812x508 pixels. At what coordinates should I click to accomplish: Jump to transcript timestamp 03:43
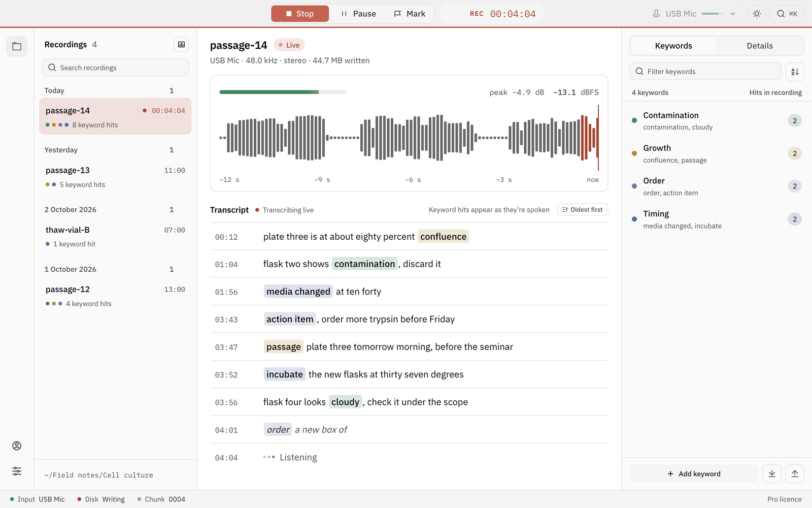[226, 320]
